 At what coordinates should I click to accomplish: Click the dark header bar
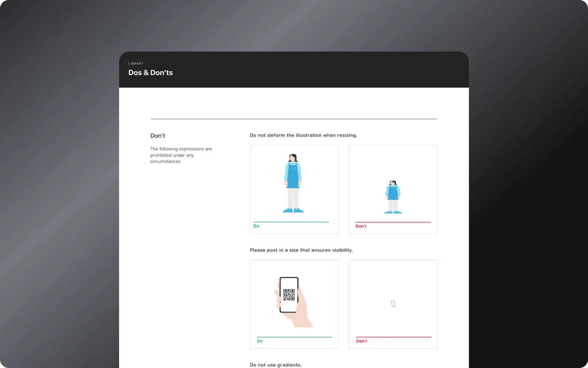(294, 70)
